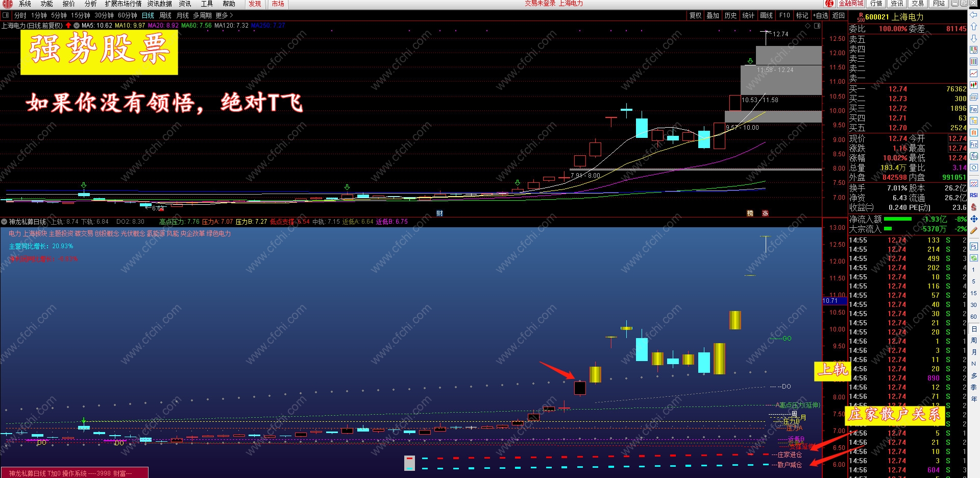The image size is (980, 478).
Task: Click the back arrow icon in right sidebar
Action: (x=974, y=15)
